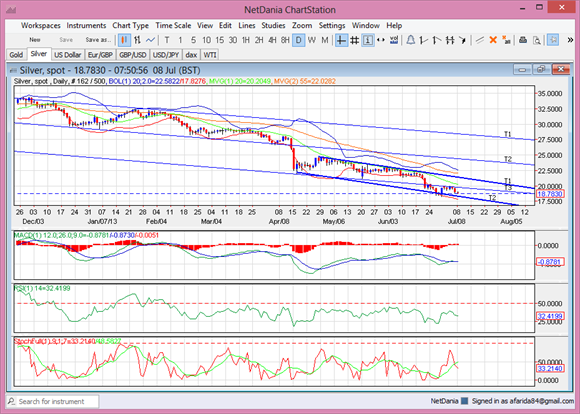The image size is (580, 414).
Task: Open the Window menu
Action: pyautogui.click(x=365, y=26)
